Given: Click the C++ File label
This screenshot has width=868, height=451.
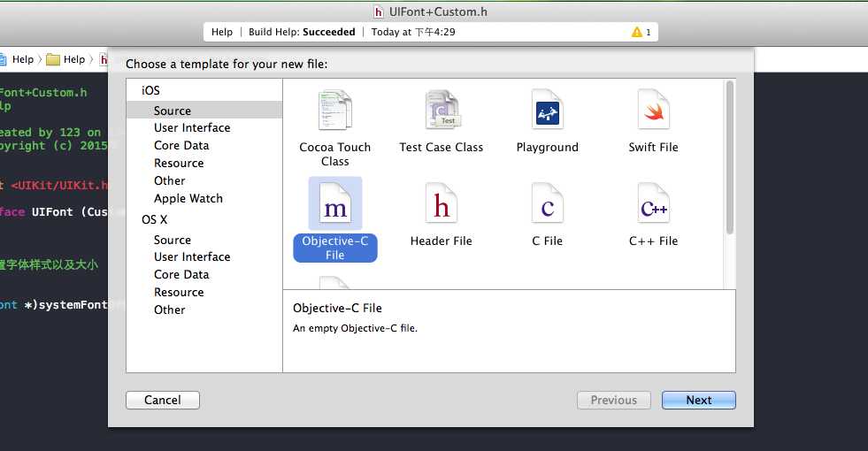Looking at the screenshot, I should pyautogui.click(x=653, y=241).
